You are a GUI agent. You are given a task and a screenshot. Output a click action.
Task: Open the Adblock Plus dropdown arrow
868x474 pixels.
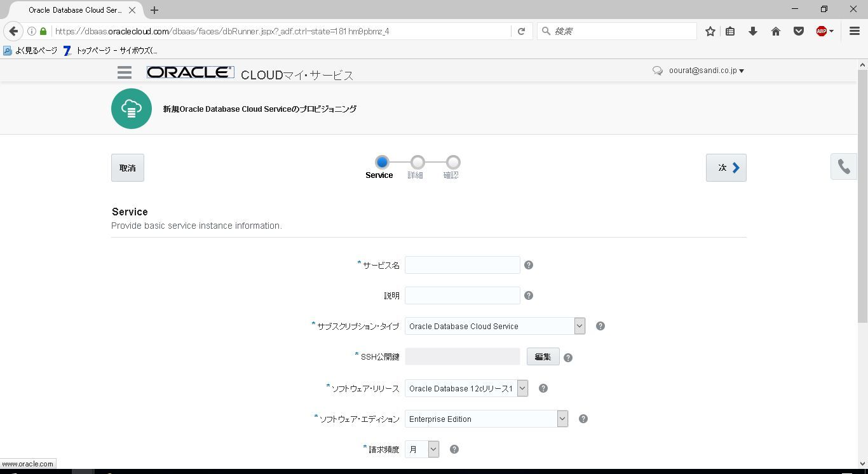click(831, 31)
